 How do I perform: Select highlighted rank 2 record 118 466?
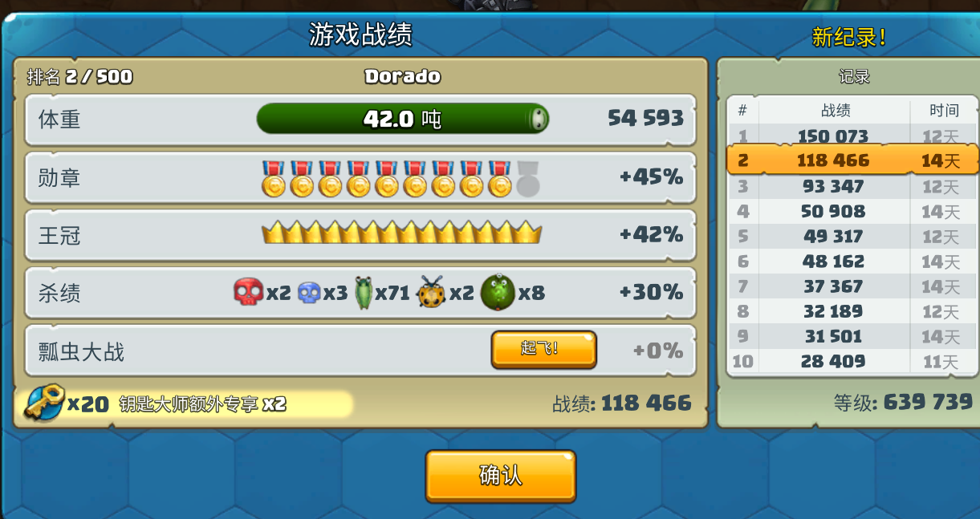[852, 160]
